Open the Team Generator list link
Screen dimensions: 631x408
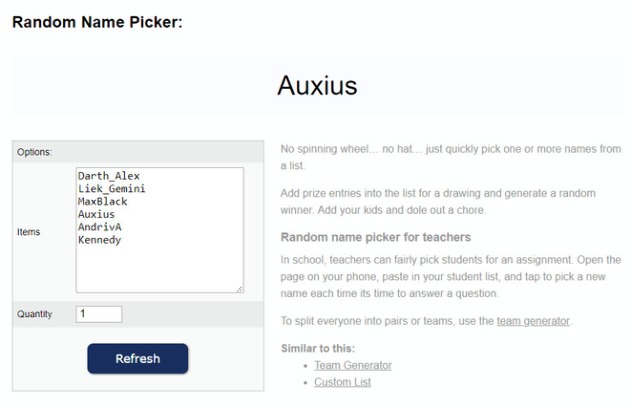pos(353,365)
